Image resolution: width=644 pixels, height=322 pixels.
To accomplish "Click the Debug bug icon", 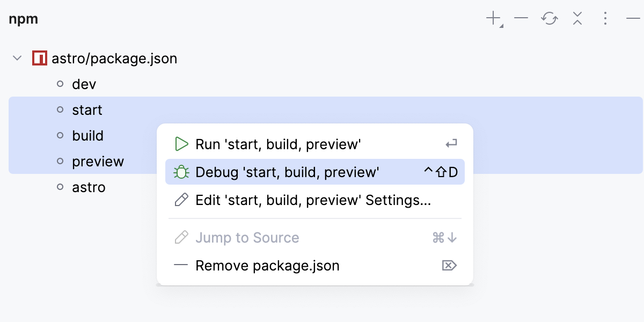I will 182,172.
